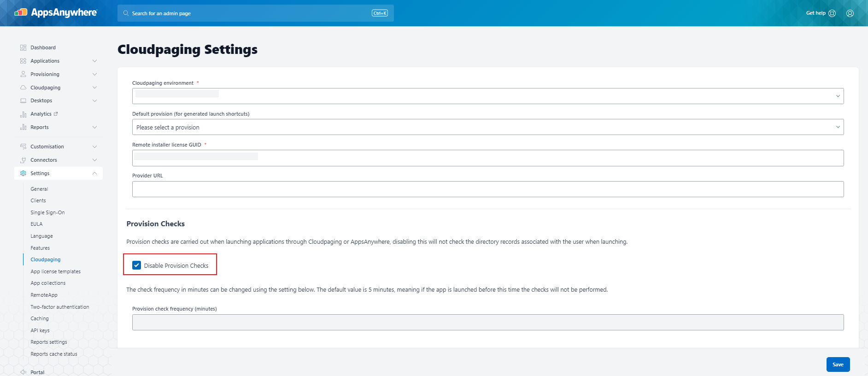
Task: Click the Dashboard grid icon
Action: click(23, 47)
